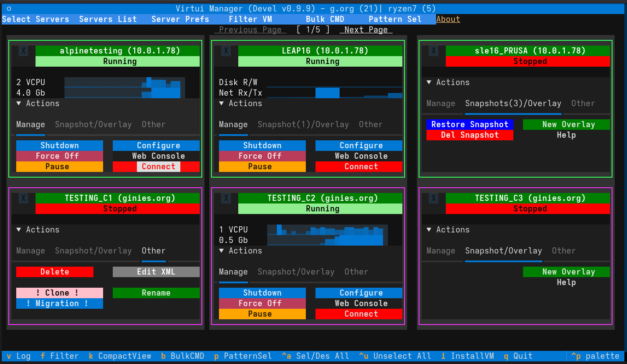Shutdown the alpinetesting VM
The width and height of the screenshot is (627, 364).
pyautogui.click(x=59, y=145)
